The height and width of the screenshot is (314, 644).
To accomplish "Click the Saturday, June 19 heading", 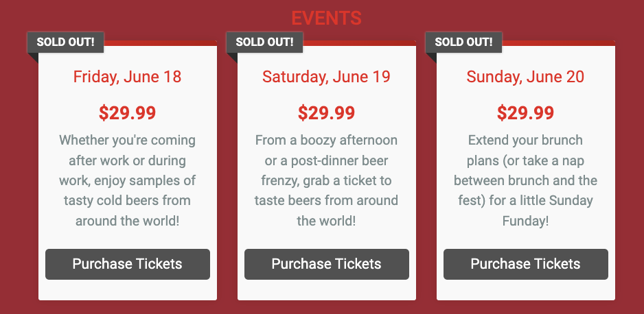I will 327,76.
